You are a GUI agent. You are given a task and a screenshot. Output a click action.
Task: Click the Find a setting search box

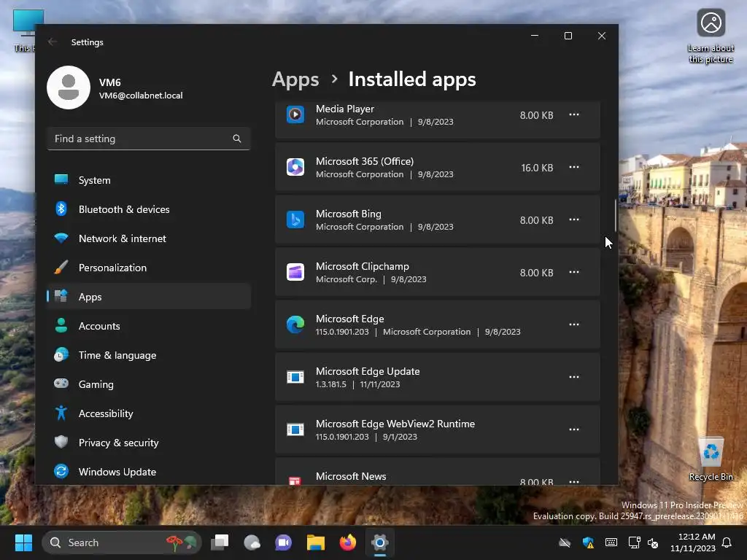tap(149, 139)
